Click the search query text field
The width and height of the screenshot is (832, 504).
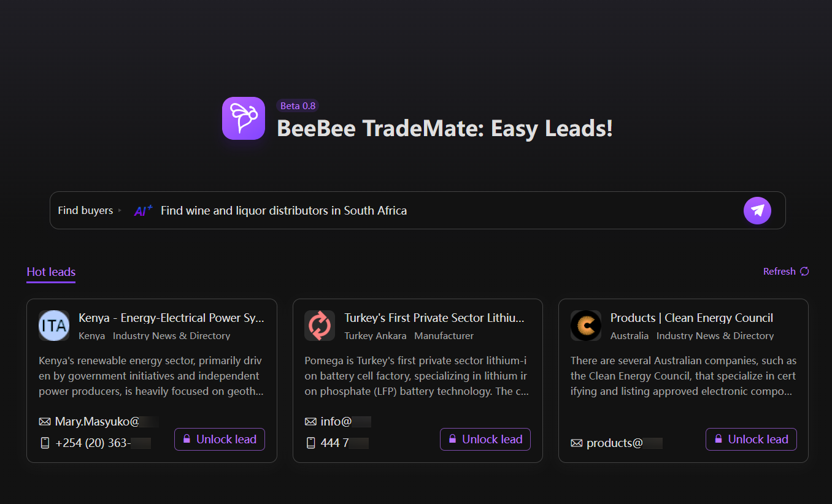click(x=448, y=210)
